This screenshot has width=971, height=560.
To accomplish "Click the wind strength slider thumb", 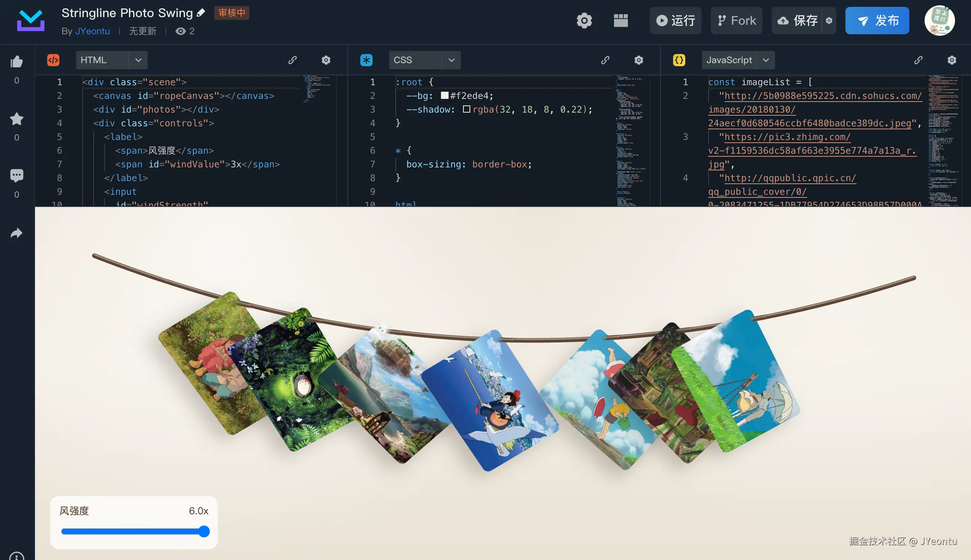I will [x=204, y=531].
